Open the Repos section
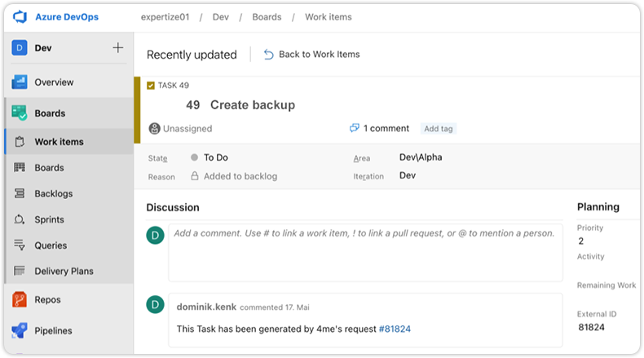The width and height of the screenshot is (644, 358). [47, 299]
